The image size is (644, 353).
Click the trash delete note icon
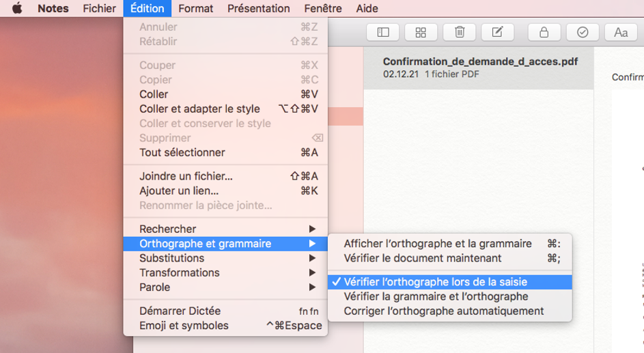[x=460, y=32]
